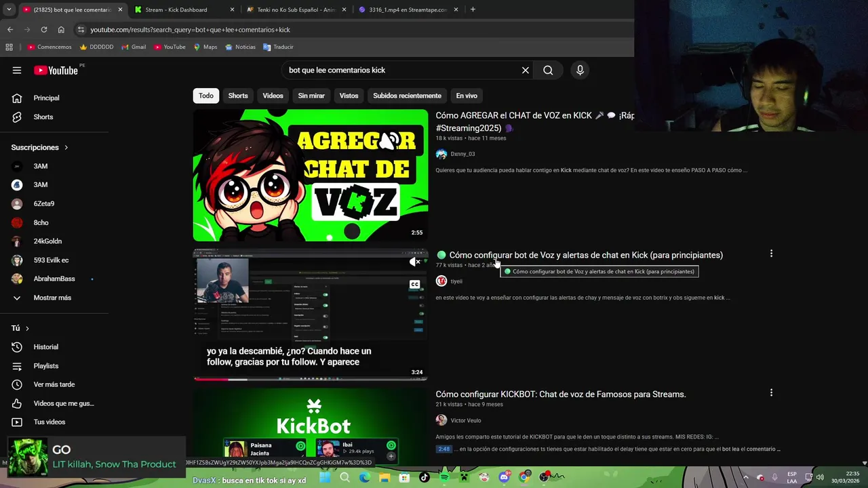Go to YouTube home via logo
Image resolution: width=868 pixels, height=488 pixels.
pos(56,70)
